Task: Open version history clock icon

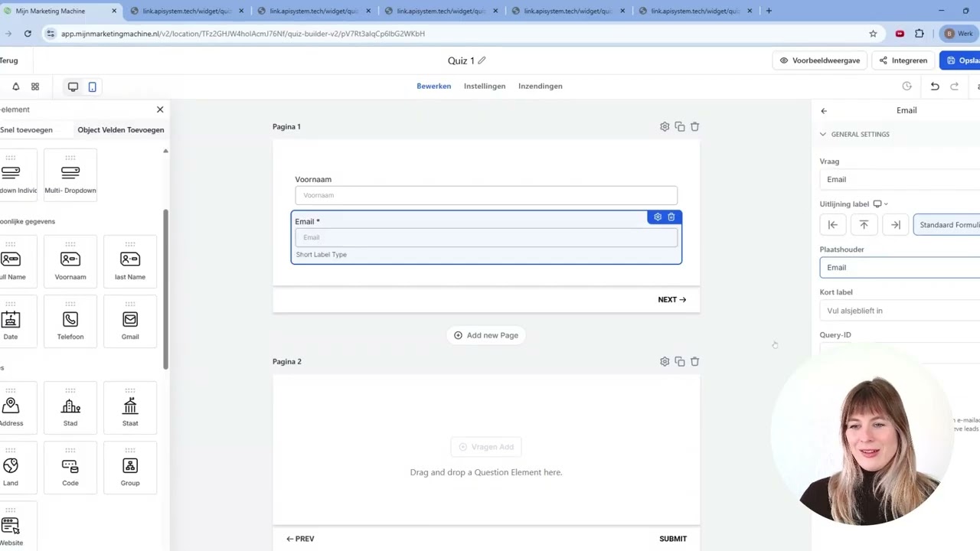Action: (907, 86)
